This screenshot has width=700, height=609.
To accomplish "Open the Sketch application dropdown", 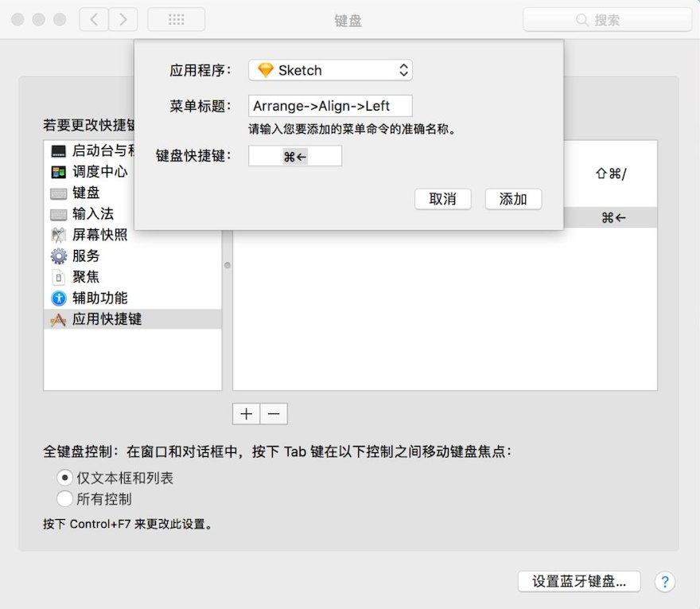I will pyautogui.click(x=330, y=70).
